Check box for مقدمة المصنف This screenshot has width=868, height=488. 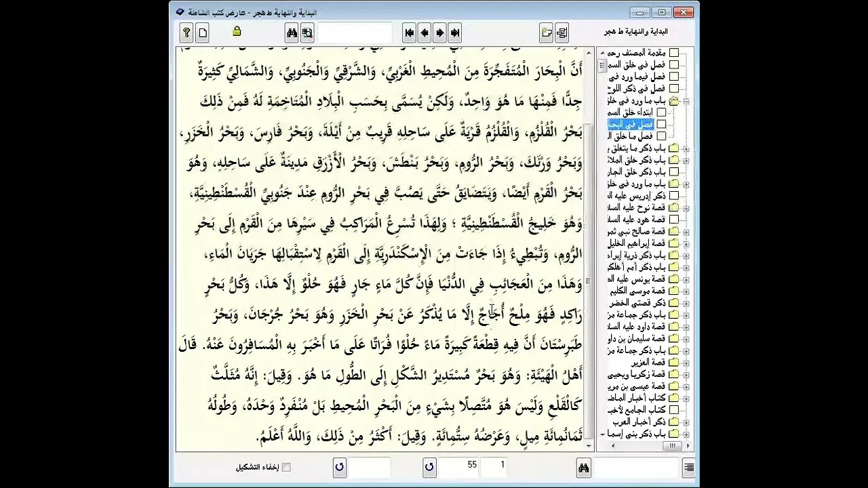coord(674,53)
